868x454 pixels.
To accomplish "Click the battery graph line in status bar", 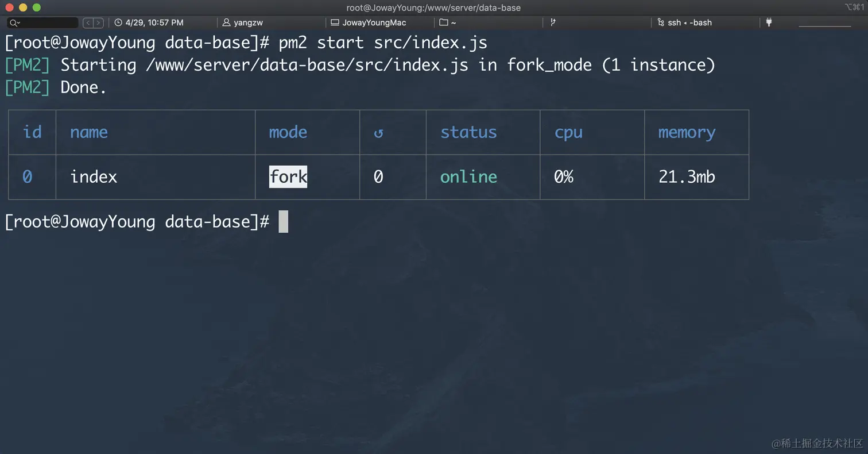I will 824,26.
